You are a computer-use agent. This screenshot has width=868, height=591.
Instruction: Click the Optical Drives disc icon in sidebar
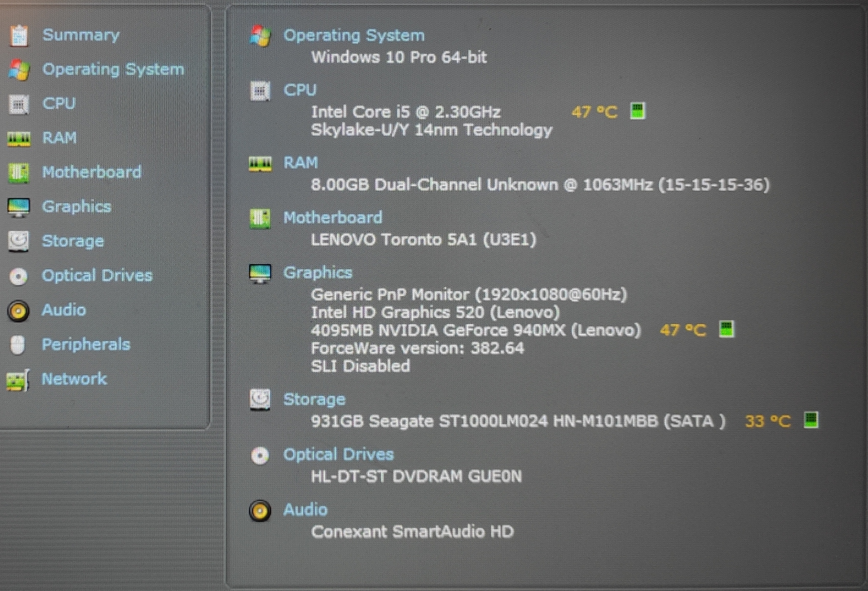(x=18, y=276)
